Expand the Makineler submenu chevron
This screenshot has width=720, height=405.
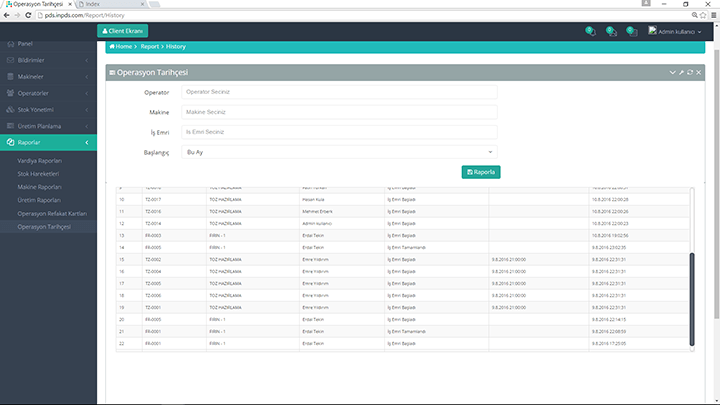(87, 77)
